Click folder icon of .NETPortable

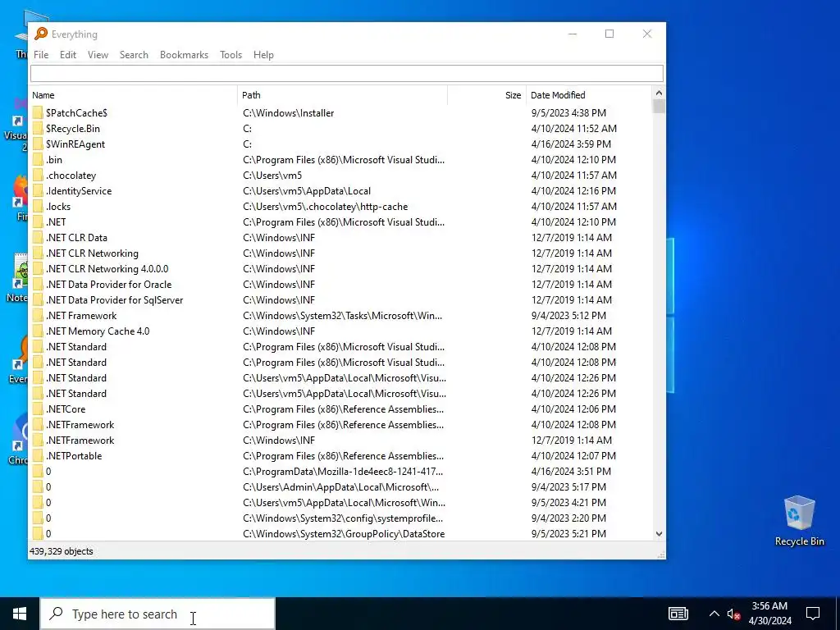[38, 455]
